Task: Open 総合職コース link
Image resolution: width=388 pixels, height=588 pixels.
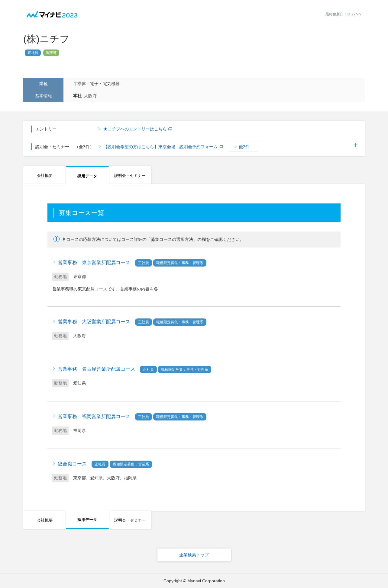Action: tap(72, 464)
